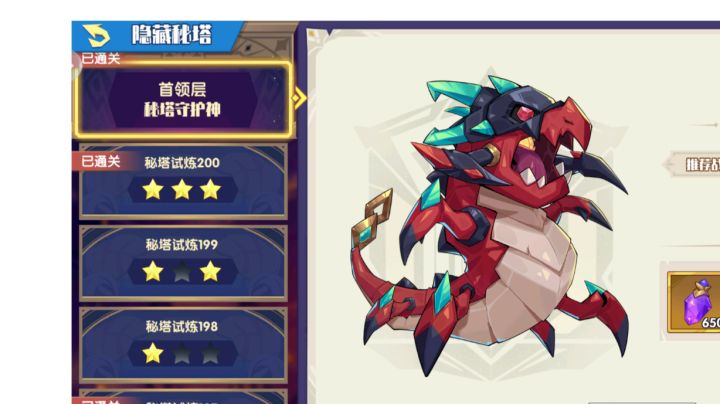Click the 隐藏秘塔 title header

pyautogui.click(x=172, y=35)
